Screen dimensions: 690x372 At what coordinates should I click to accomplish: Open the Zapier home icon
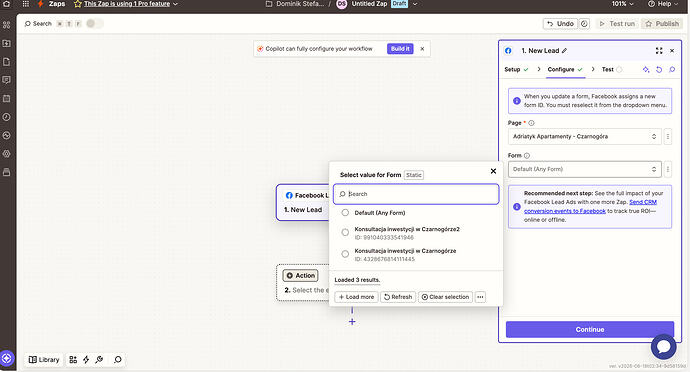(7, 4)
